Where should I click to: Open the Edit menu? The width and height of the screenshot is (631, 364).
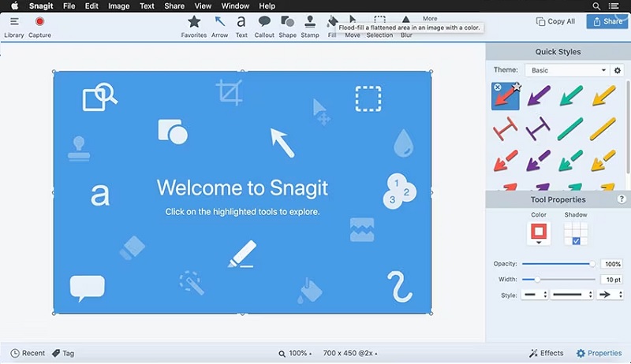[x=91, y=6]
